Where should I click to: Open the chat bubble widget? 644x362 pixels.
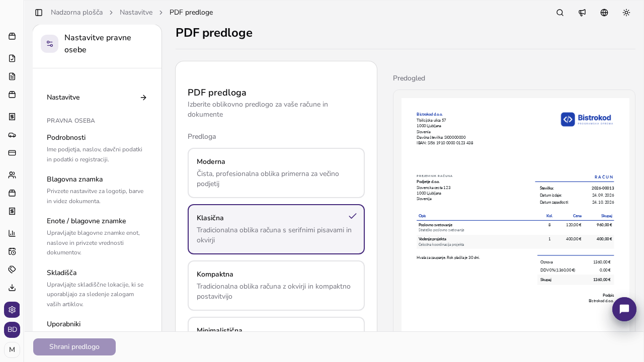click(624, 309)
